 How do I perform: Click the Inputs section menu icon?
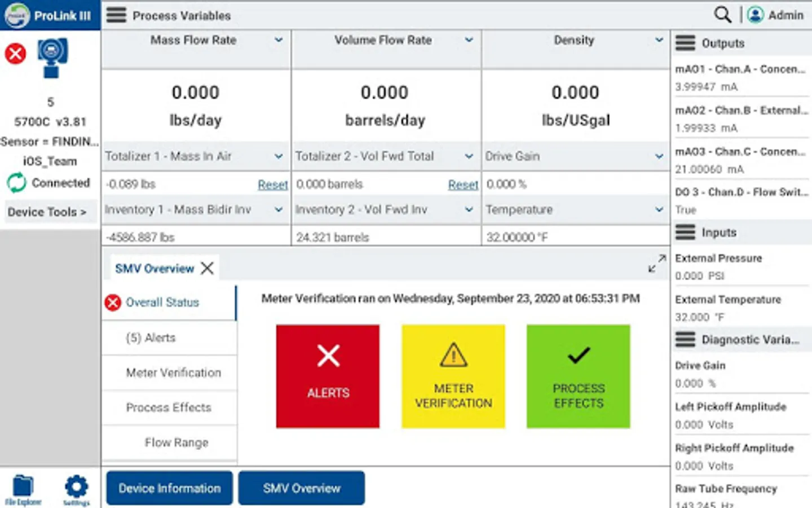click(x=685, y=232)
